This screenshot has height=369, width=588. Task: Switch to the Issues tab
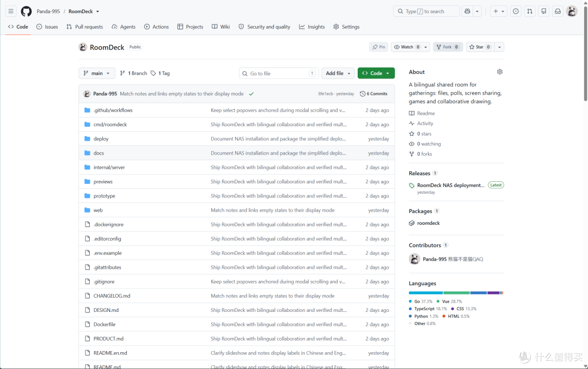[47, 27]
